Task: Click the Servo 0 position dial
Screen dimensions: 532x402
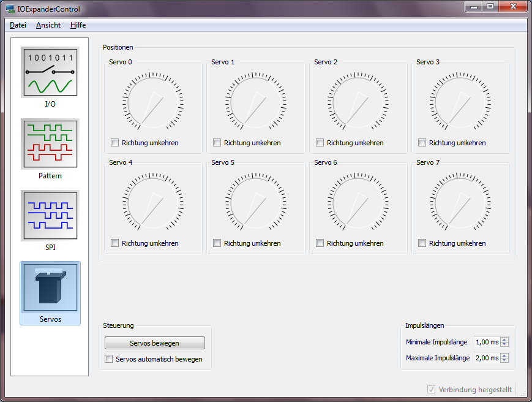Action: 153,102
